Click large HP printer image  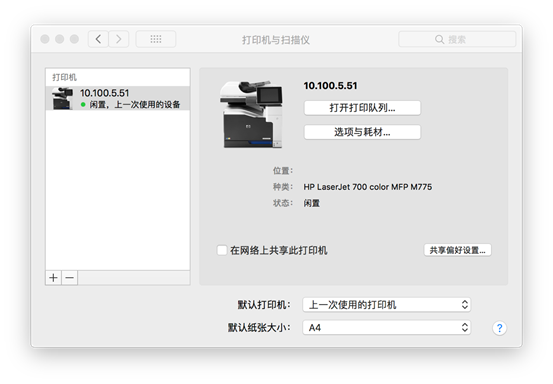(251, 114)
